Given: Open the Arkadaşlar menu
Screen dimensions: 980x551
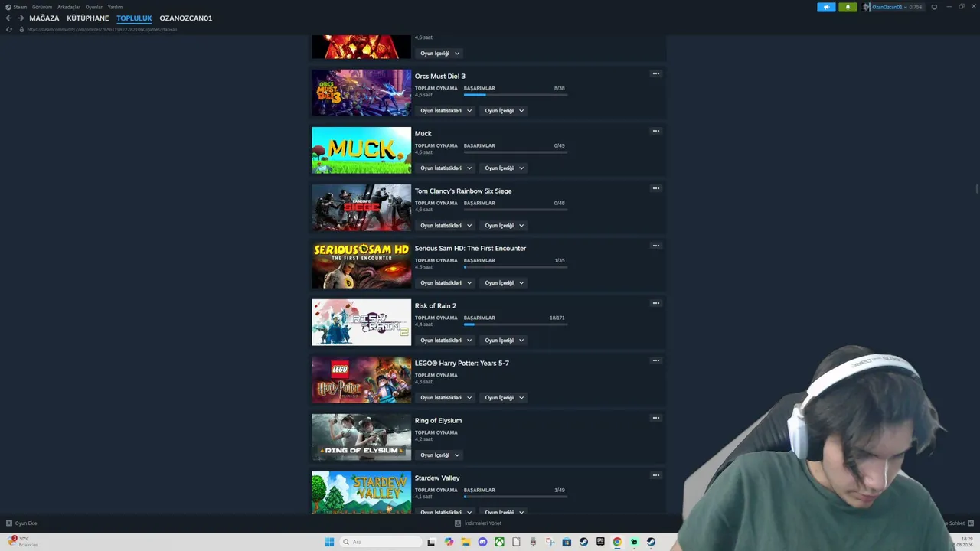Looking at the screenshot, I should point(69,7).
